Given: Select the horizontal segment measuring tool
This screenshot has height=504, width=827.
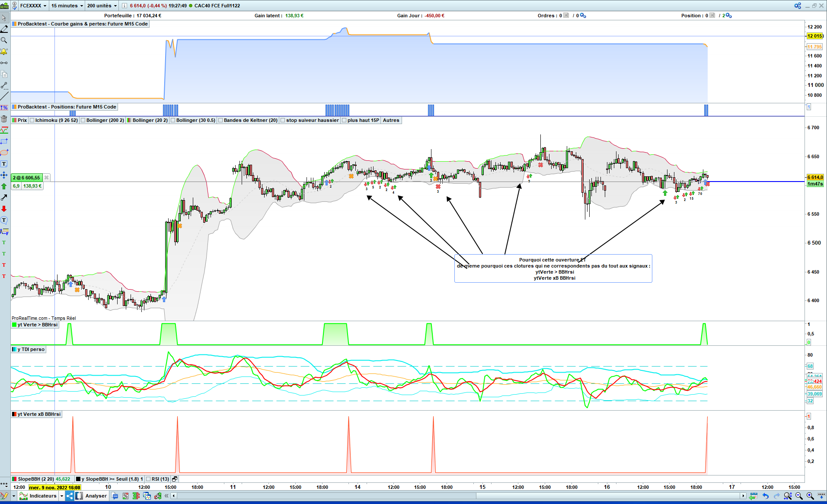Looking at the screenshot, I should 4,63.
